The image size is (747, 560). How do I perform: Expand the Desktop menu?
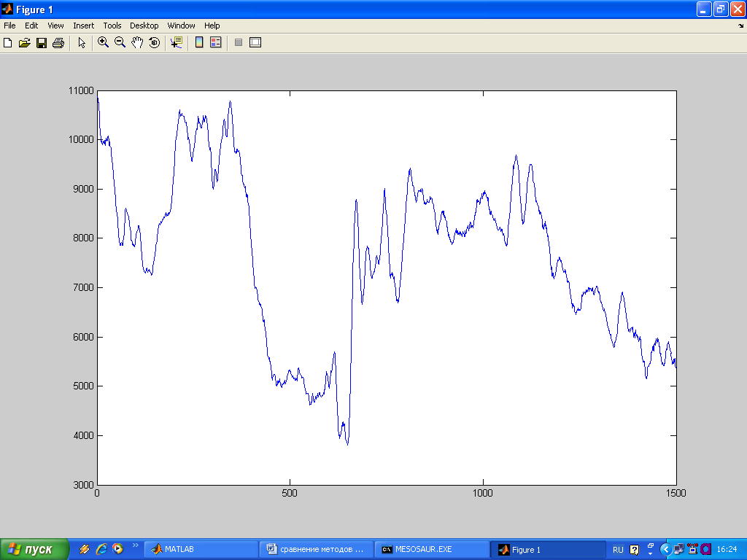[x=144, y=26]
